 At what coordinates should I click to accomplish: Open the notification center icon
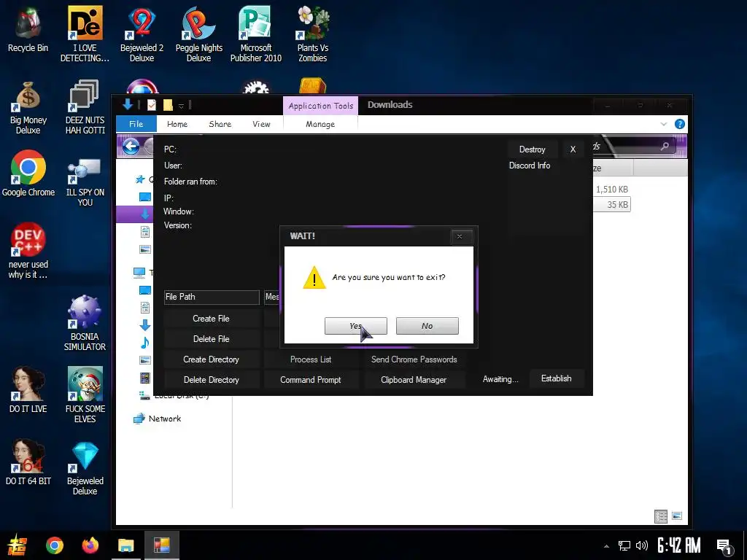coord(724,547)
